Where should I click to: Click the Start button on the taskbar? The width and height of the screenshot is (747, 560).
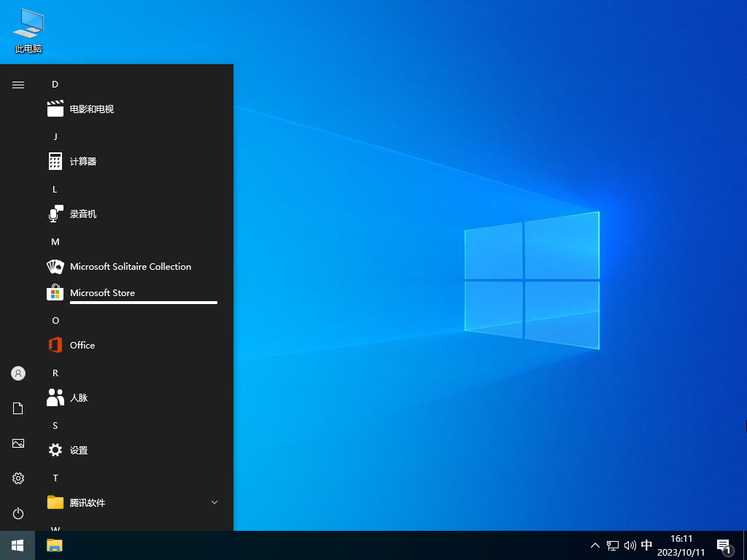click(16, 545)
